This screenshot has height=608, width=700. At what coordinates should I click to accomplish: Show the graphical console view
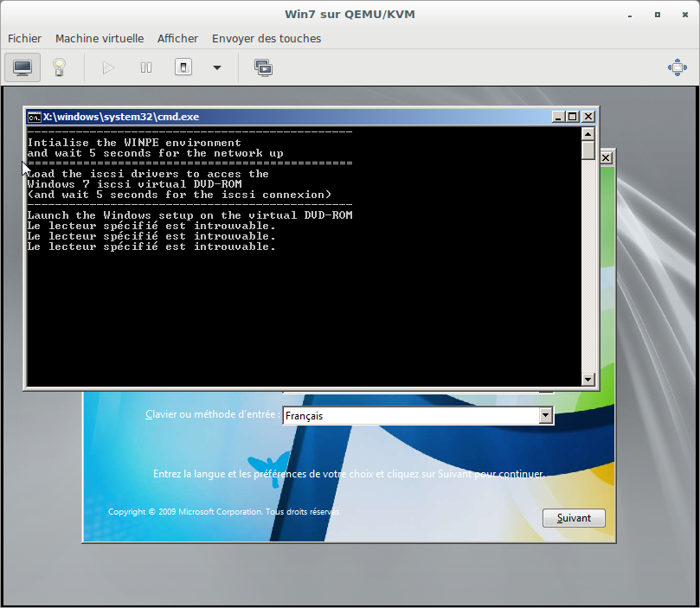click(x=22, y=67)
